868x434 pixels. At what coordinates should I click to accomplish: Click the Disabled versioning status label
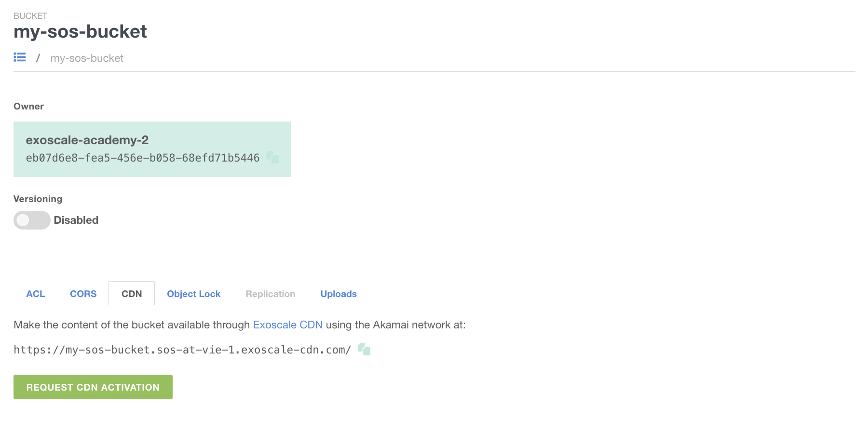[76, 220]
